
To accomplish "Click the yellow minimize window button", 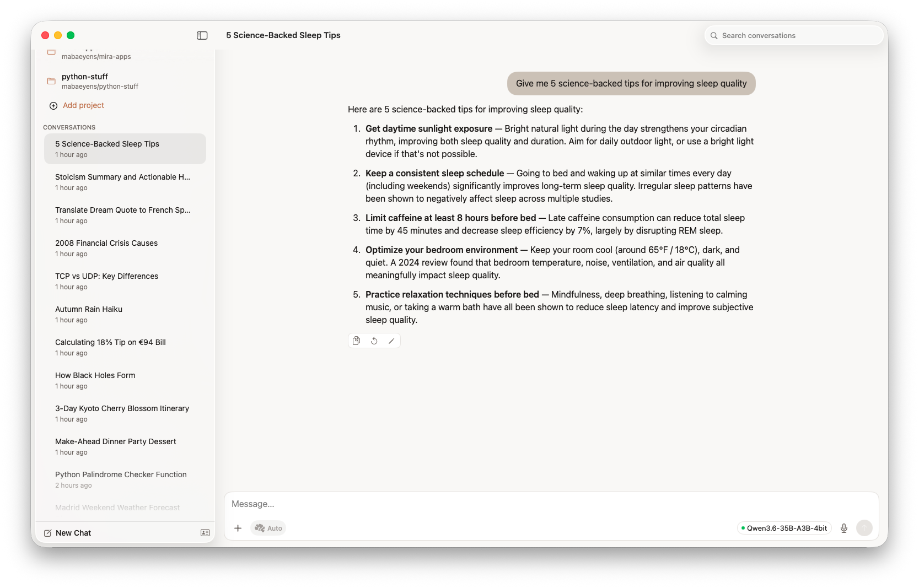I will pos(58,35).
